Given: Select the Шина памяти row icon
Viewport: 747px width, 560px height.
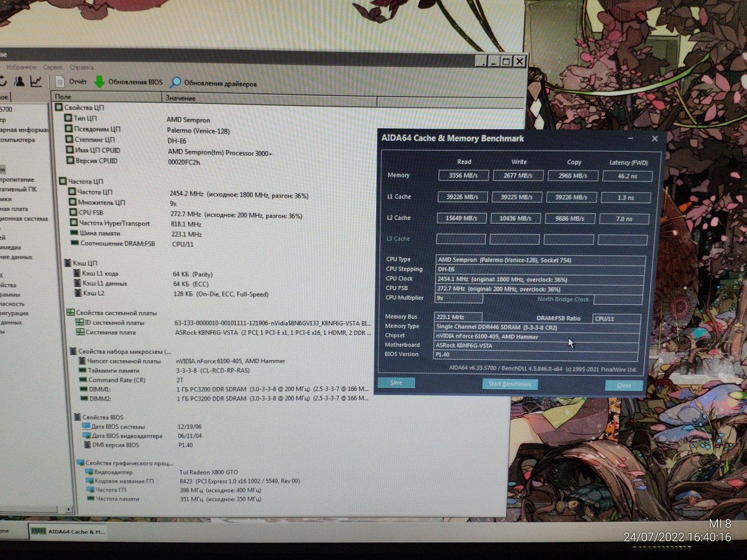Looking at the screenshot, I should (74, 232).
